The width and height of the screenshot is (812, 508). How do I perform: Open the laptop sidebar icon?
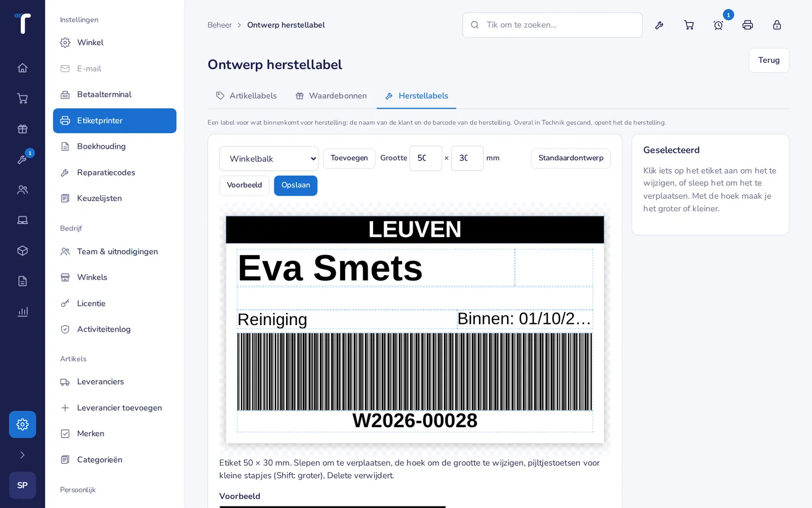pyautogui.click(x=22, y=220)
